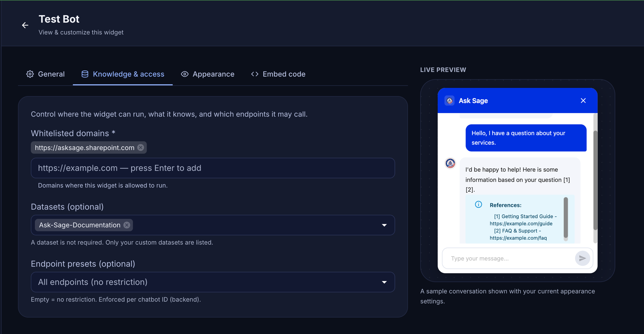Click the LIVE PREVIEW heading
This screenshot has width=644, height=334.
click(x=443, y=70)
